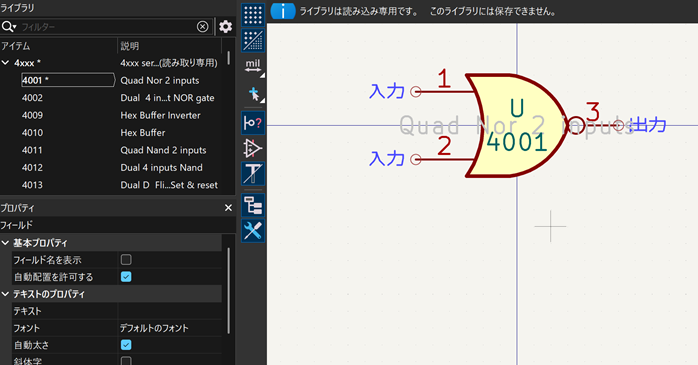Click the テキスト property value field
The image size is (698, 365).
tap(170, 311)
